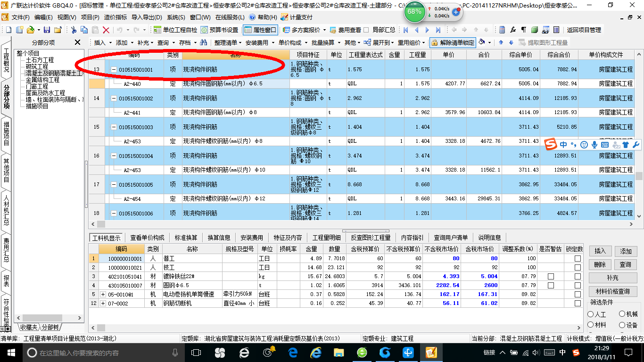This screenshot has width=644, height=362.
Task: Open the 费用查看 cost view
Action: [x=346, y=30]
